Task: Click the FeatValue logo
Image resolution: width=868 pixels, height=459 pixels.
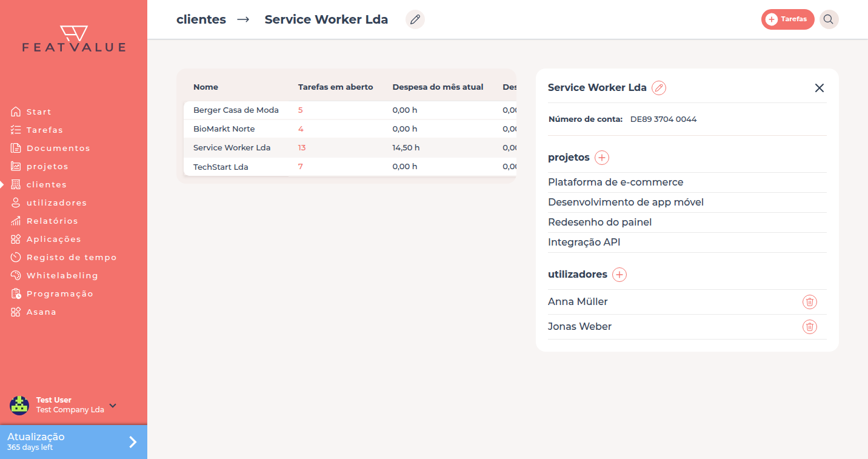Action: click(74, 39)
